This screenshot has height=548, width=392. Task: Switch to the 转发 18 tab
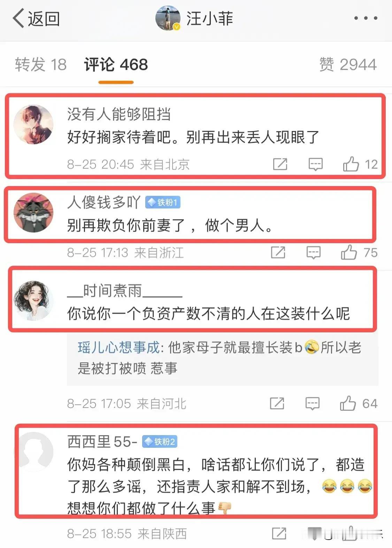(x=40, y=65)
